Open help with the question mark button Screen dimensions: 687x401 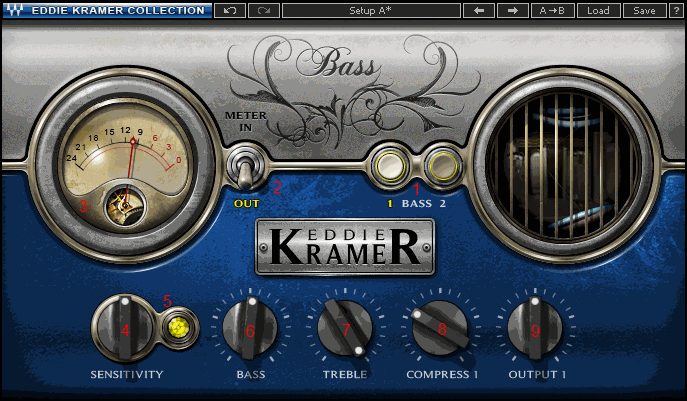[676, 11]
